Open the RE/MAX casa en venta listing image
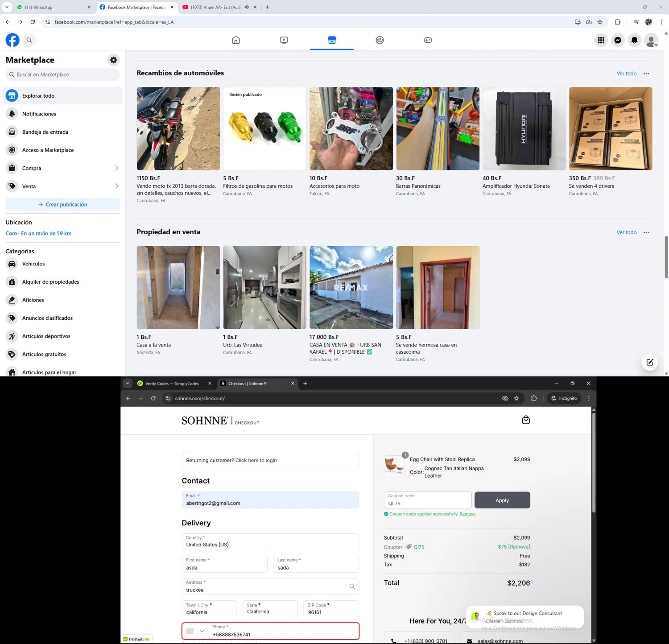Viewport: 669px width, 644px height. click(x=351, y=288)
